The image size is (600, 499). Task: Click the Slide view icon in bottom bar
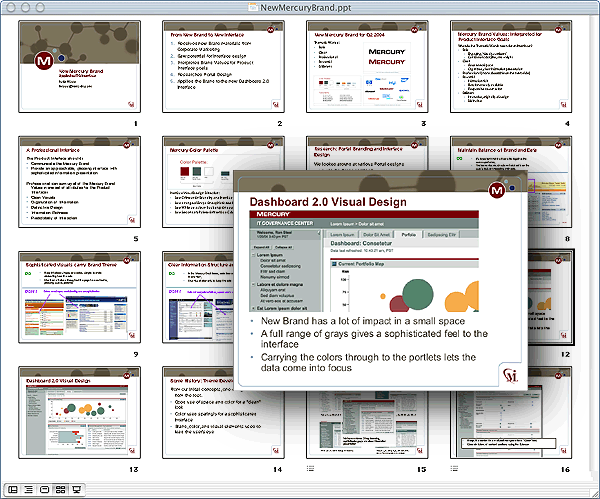pos(45,489)
